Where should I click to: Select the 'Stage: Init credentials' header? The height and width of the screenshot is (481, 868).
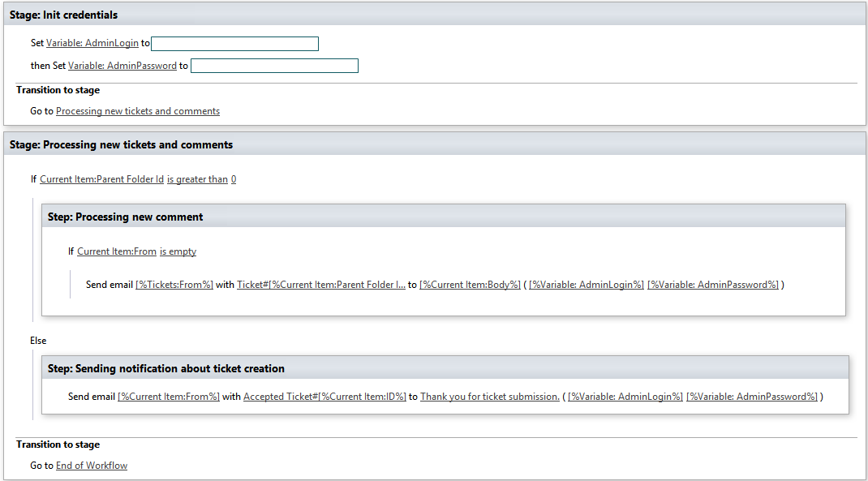point(435,15)
